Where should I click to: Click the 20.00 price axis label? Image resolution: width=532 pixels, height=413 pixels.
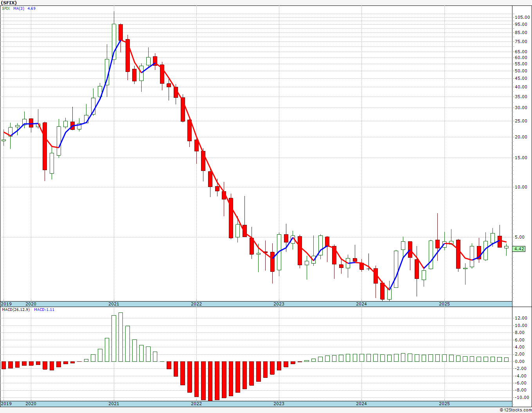521,137
